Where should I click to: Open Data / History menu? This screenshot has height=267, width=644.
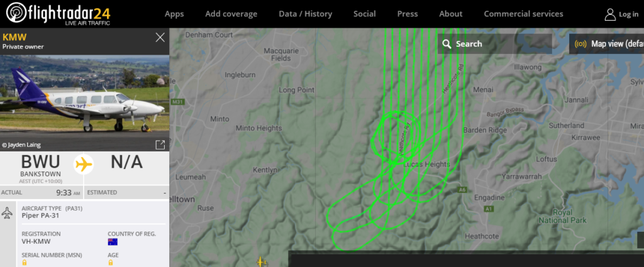pyautogui.click(x=305, y=14)
